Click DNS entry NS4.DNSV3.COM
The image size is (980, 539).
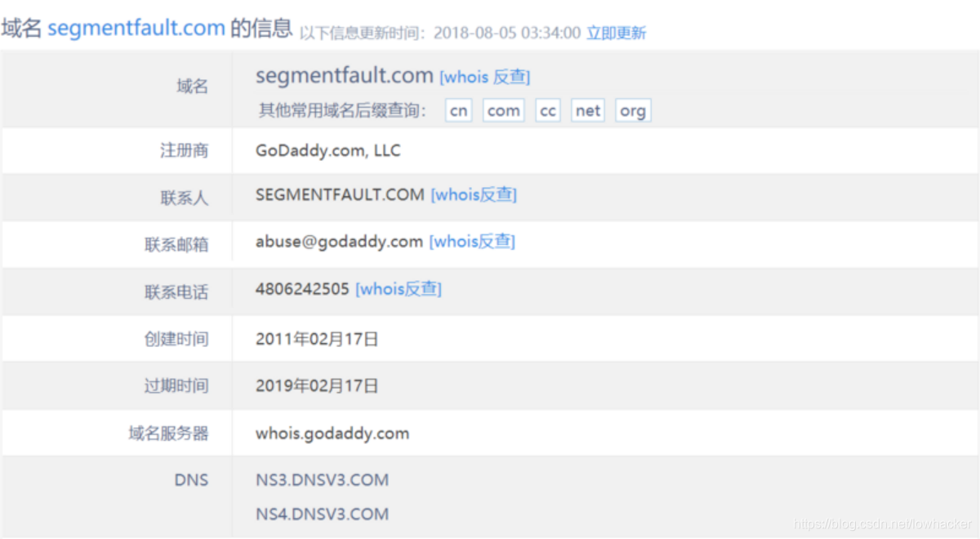pyautogui.click(x=322, y=514)
